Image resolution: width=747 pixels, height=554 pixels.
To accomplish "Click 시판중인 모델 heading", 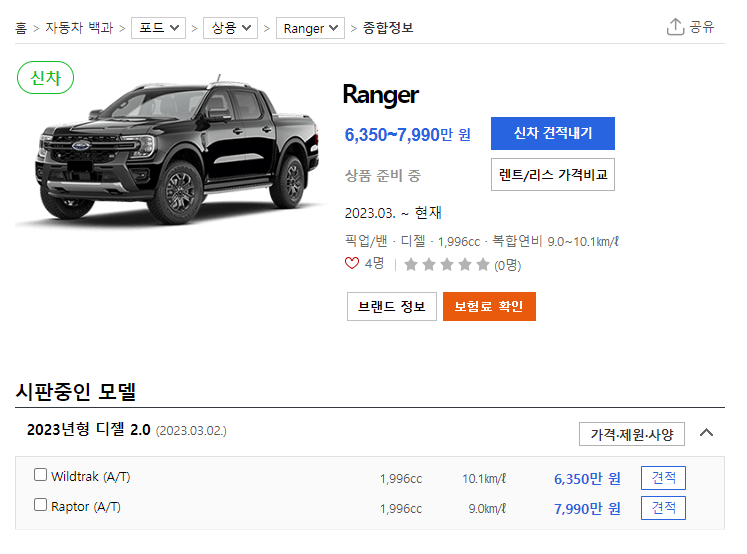I will click(76, 392).
